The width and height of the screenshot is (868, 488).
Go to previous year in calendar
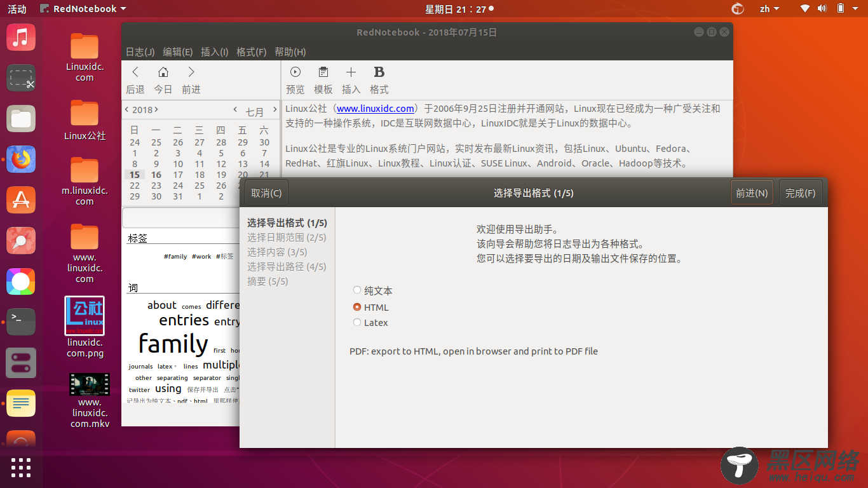tap(127, 109)
